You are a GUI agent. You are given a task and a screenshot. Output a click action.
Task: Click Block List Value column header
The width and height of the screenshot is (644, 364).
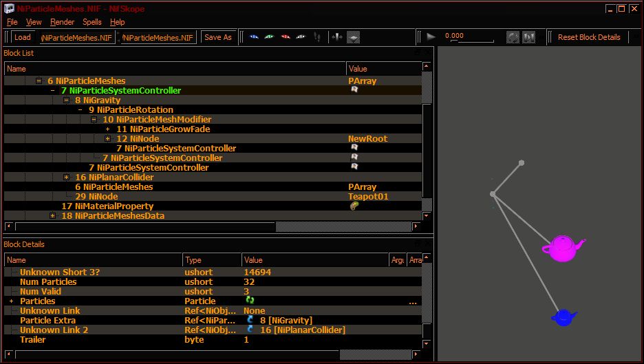click(x=384, y=69)
